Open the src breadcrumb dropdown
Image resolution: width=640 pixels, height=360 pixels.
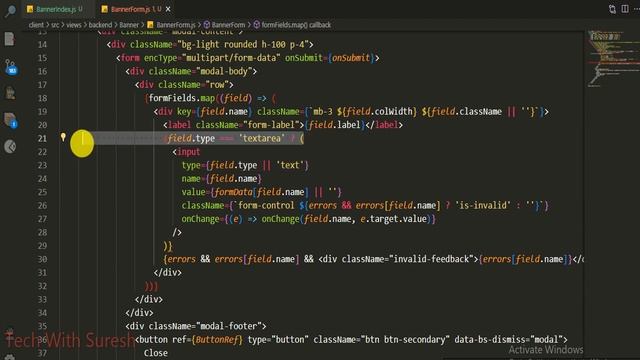(55, 25)
